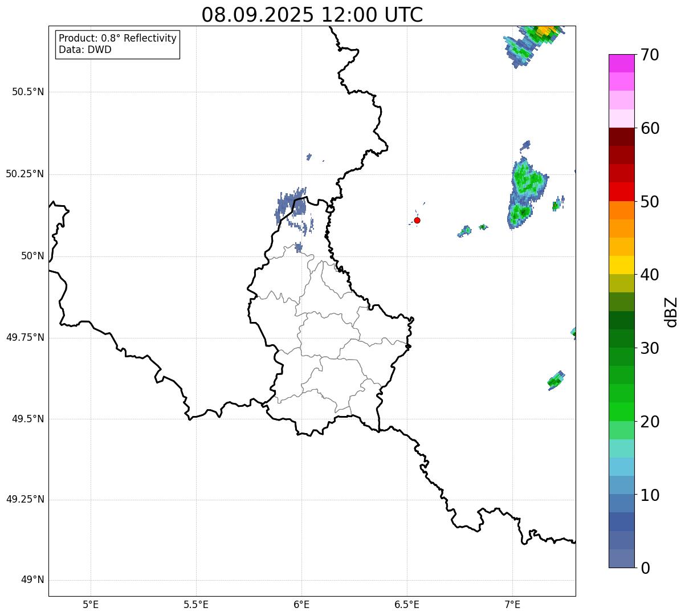Pick the magenta top colorbar segment
This screenshot has height=616, width=685.
(x=621, y=63)
